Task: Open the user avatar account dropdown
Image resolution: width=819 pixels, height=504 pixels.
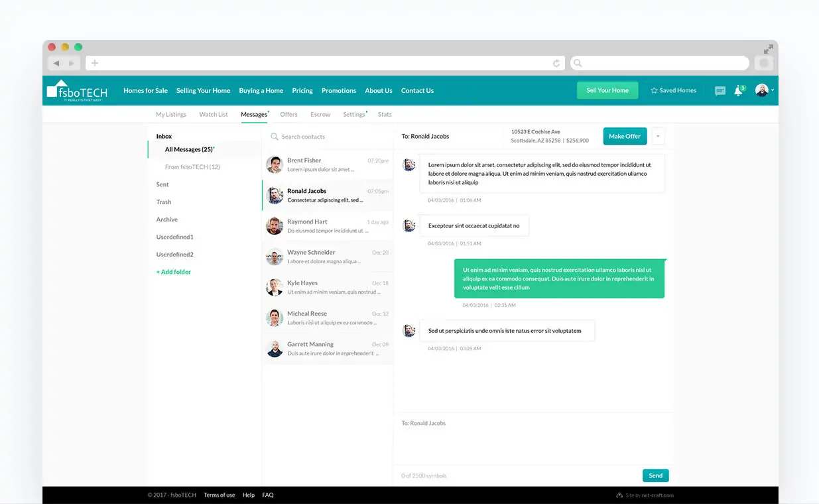Action: pyautogui.click(x=764, y=91)
